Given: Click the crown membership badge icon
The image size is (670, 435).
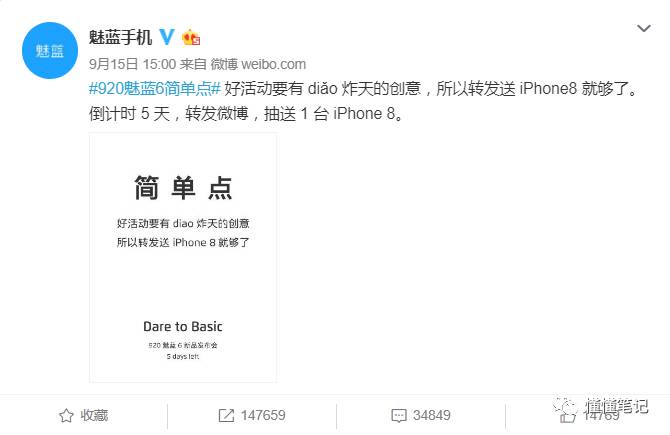Looking at the screenshot, I should pyautogui.click(x=191, y=38).
